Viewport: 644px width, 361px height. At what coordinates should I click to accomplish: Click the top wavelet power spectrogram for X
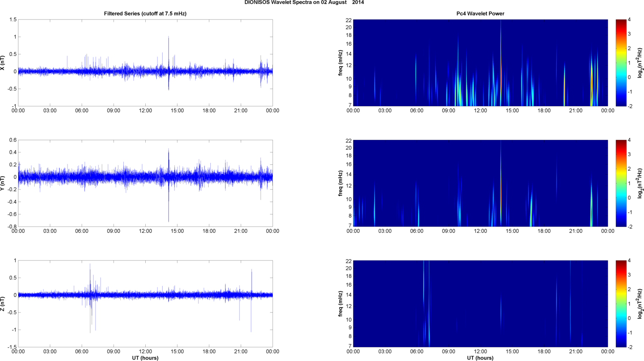[480, 63]
